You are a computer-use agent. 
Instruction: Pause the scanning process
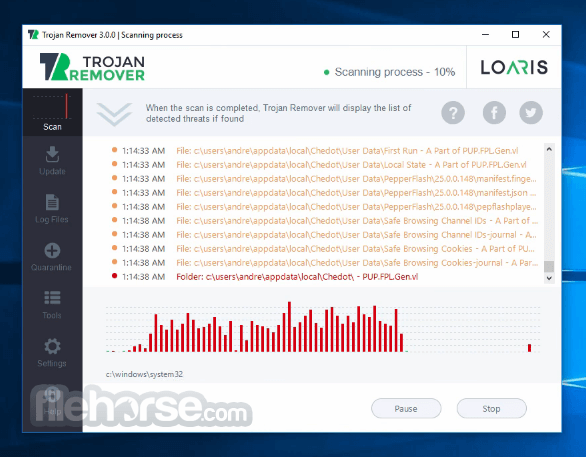pos(406,408)
